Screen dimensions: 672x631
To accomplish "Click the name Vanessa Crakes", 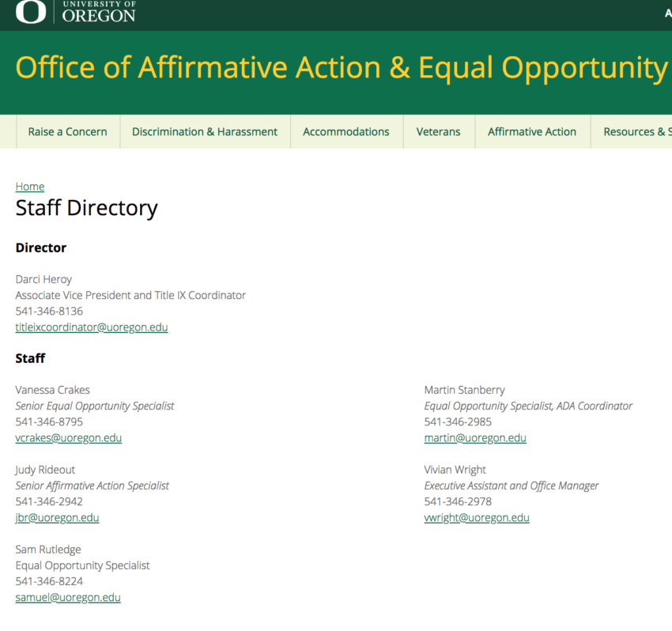I will click(x=53, y=390).
